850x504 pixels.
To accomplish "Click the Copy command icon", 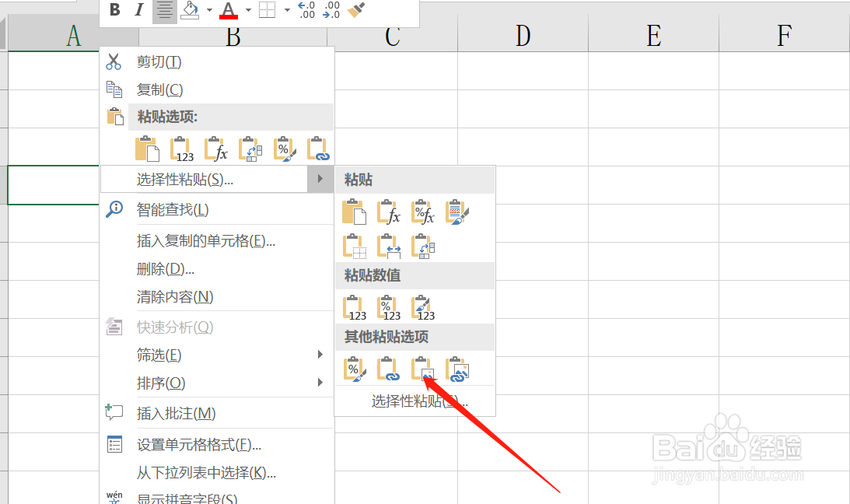I will coord(114,89).
